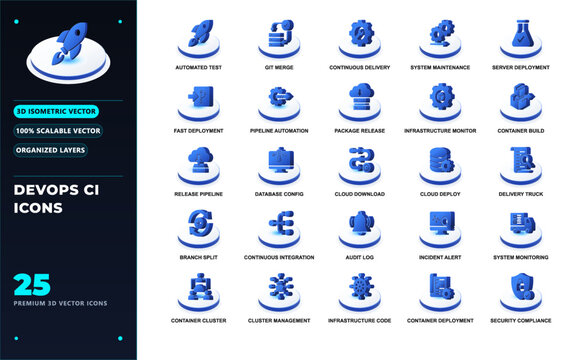Click the 100% Scalable Vector badge
Viewport: 583px width, 360px height.
[58, 131]
